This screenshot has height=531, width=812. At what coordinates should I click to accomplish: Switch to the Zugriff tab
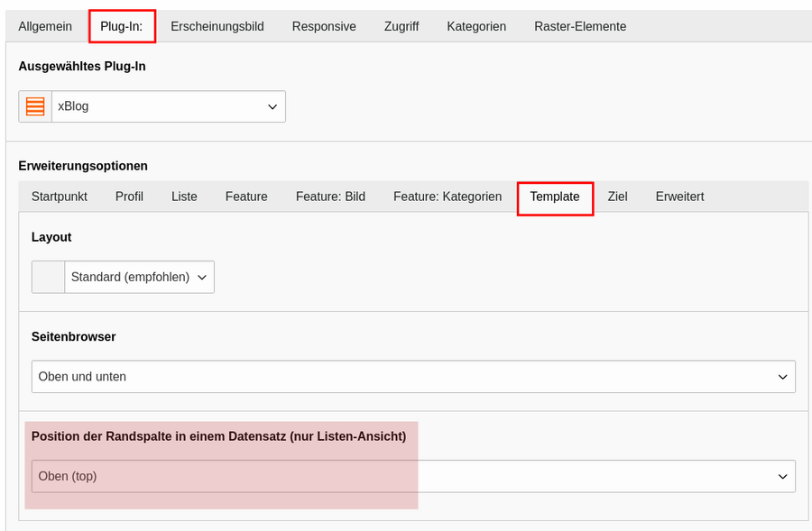point(401,26)
